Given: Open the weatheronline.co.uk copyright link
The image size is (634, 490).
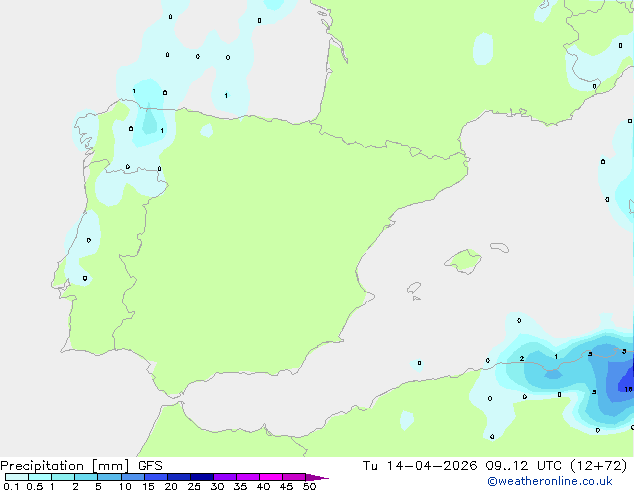Looking at the screenshot, I should [x=550, y=481].
